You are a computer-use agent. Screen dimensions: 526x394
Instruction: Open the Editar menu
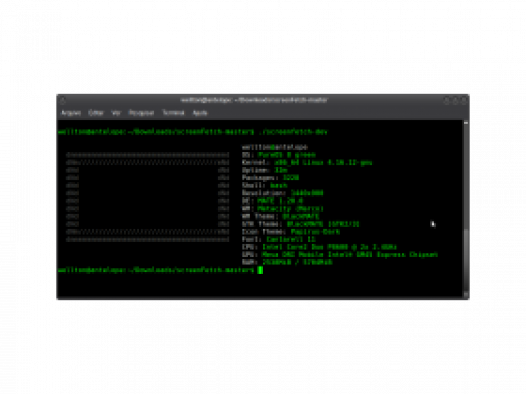pyautogui.click(x=96, y=113)
